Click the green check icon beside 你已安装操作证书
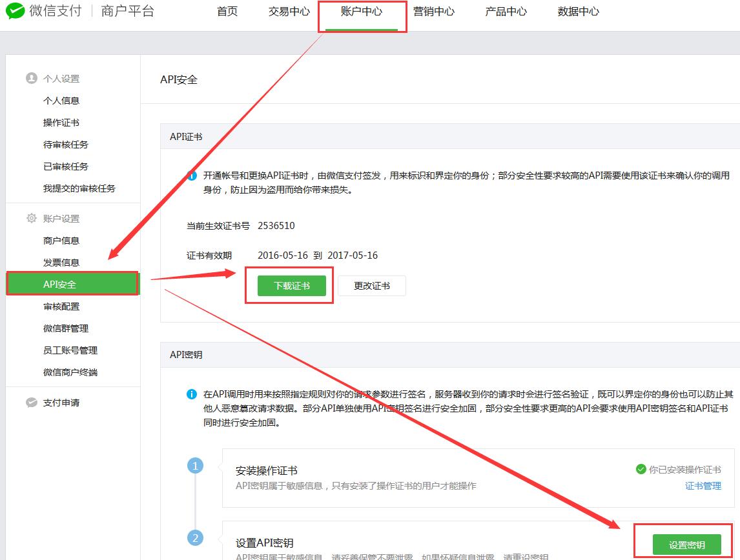Image resolution: width=740 pixels, height=560 pixels. pyautogui.click(x=641, y=469)
